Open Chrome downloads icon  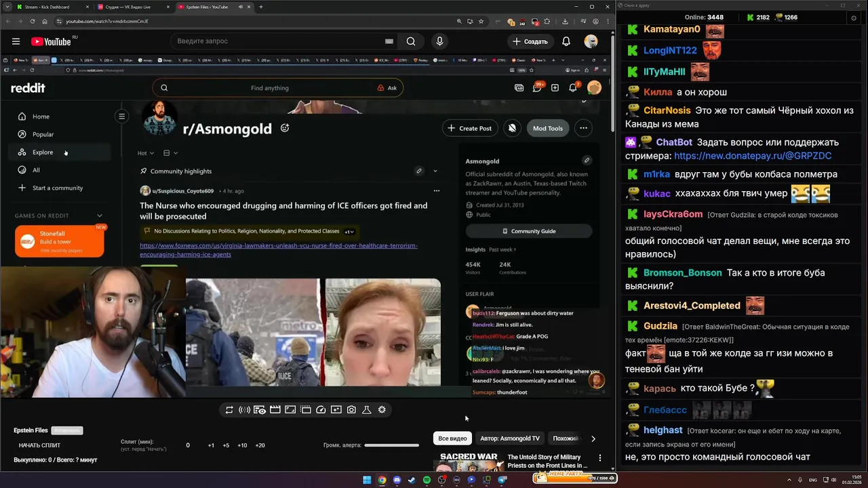tap(565, 21)
